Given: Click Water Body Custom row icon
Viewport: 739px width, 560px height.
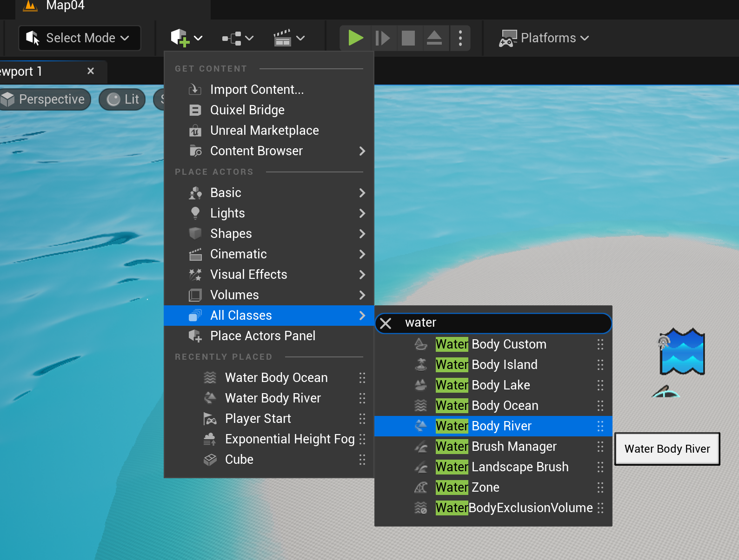Looking at the screenshot, I should point(421,344).
